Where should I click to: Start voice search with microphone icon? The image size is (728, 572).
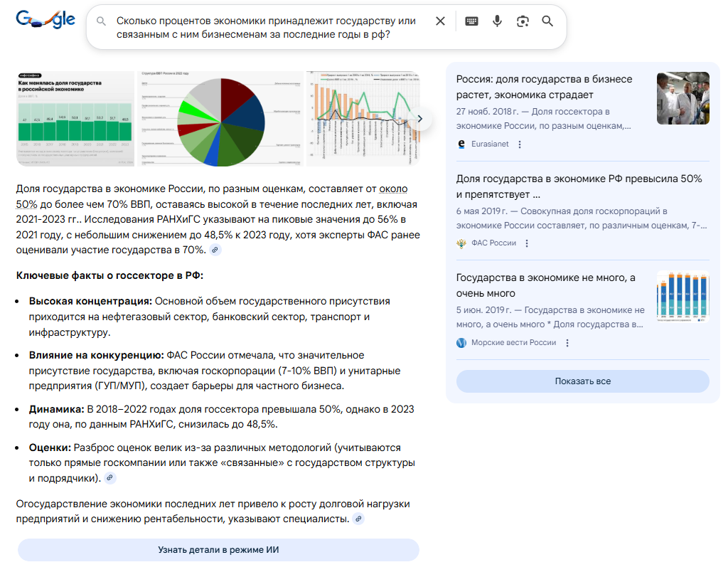(497, 21)
